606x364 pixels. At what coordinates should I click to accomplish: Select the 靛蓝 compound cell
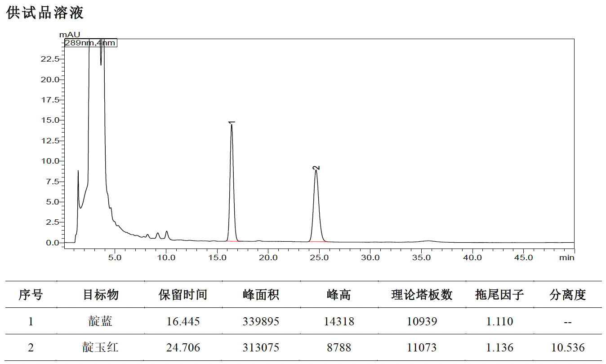tap(101, 321)
